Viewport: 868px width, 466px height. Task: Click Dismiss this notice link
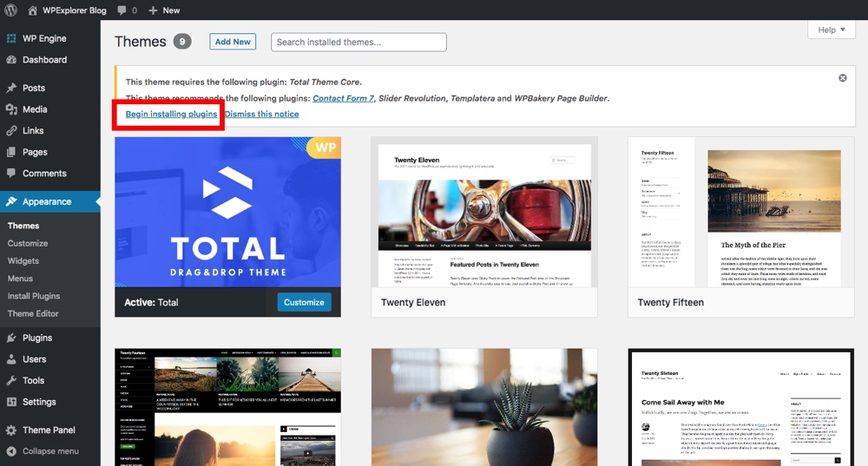pyautogui.click(x=262, y=114)
